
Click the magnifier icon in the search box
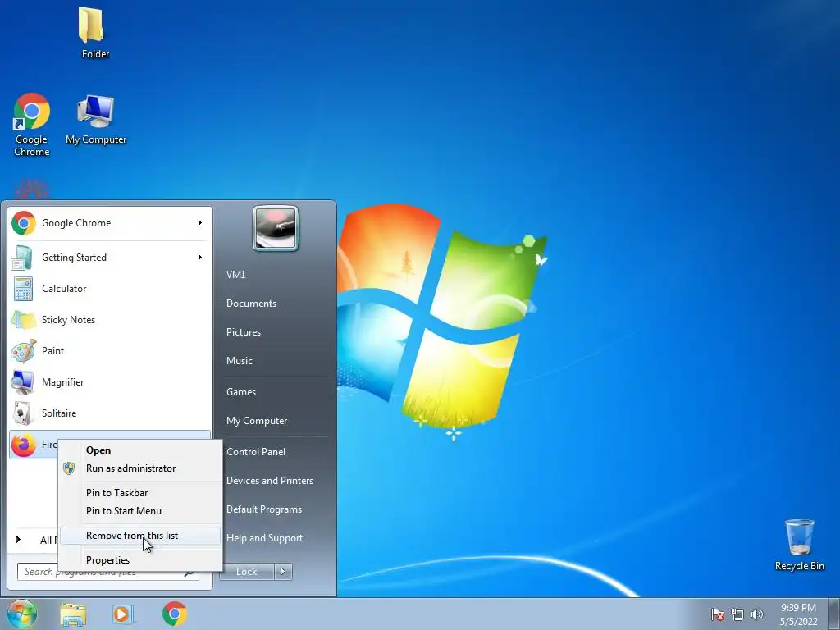[189, 573]
